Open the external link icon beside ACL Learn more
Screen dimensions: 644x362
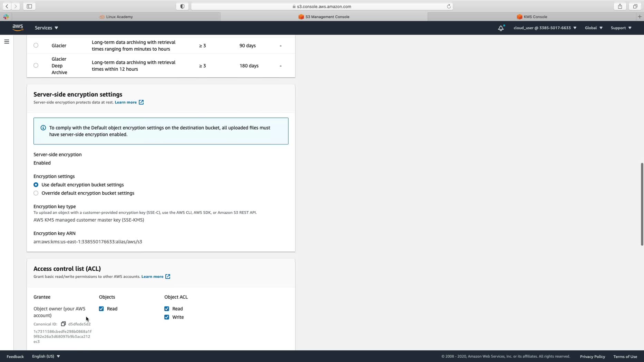click(168, 276)
